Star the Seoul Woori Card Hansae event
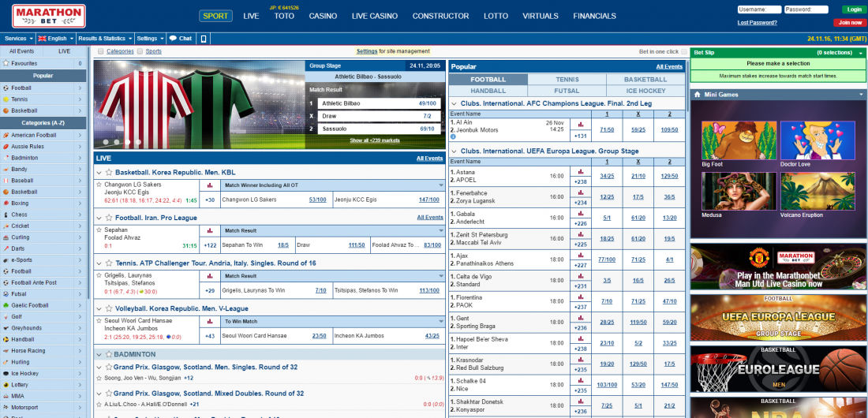This screenshot has width=868, height=418. pos(99,320)
